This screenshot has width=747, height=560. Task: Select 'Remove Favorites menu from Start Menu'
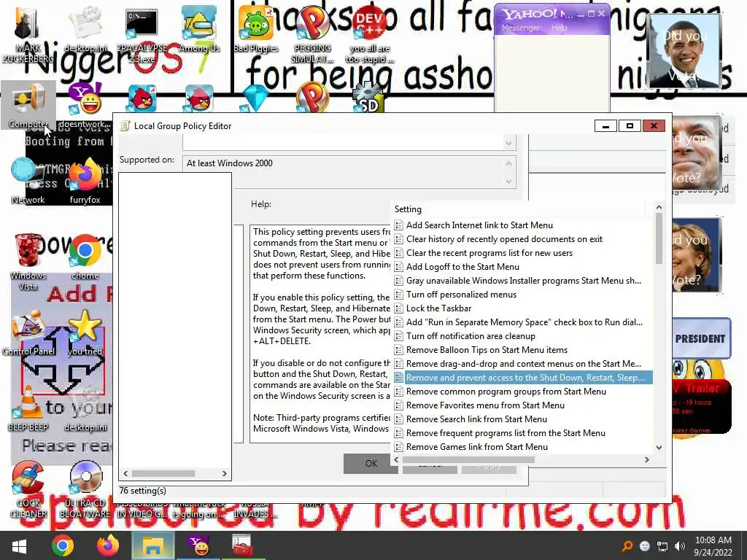[x=485, y=405]
